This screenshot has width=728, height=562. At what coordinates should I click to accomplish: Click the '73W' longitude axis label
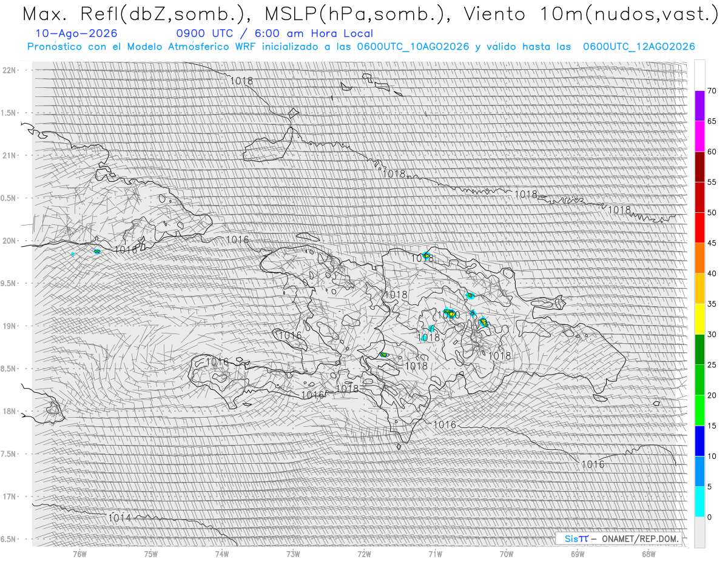(x=293, y=555)
